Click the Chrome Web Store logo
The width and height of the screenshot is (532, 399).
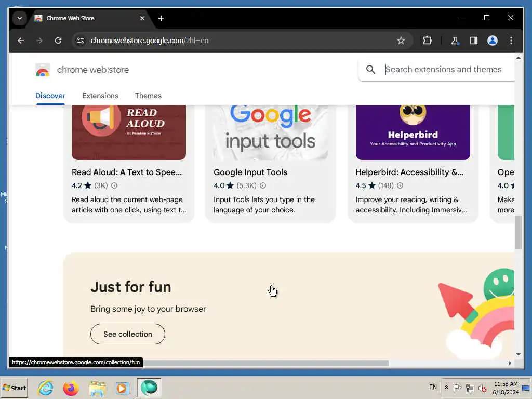tap(43, 70)
